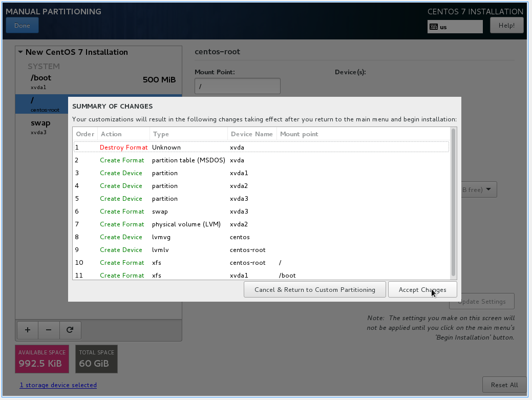Select the /boot partition entry
Image resolution: width=532 pixels, height=400 pixels.
(98, 82)
